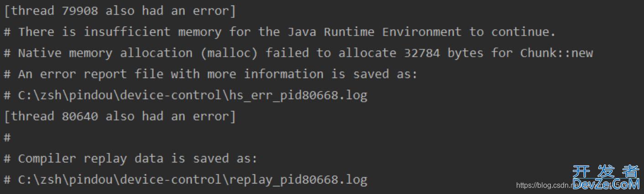Click the replay_pid80668.log file path
This screenshot has width=644, height=194.
pyautogui.click(x=193, y=180)
